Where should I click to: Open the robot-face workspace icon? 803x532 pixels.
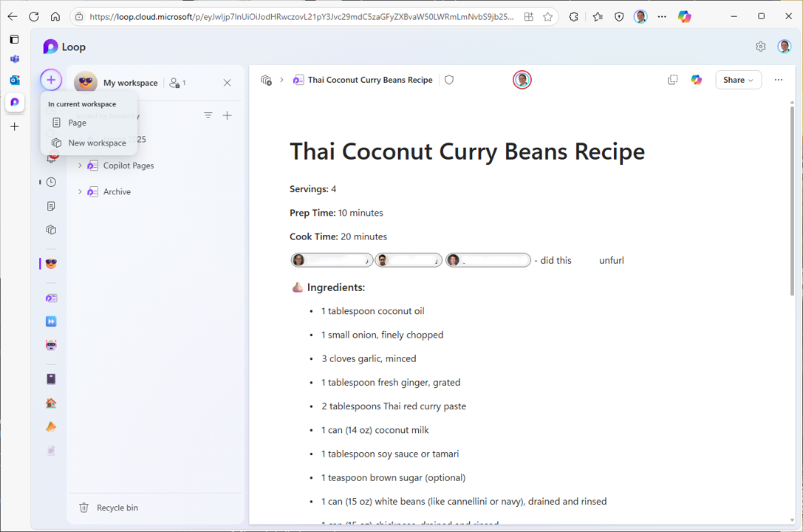pos(51,345)
